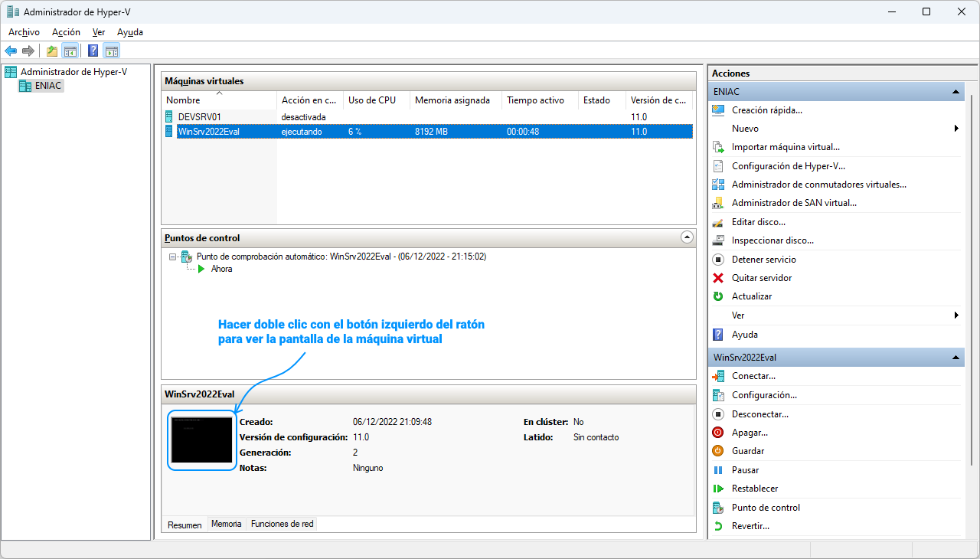Click the Up one level folder icon
This screenshot has width=980, height=559.
[x=52, y=51]
